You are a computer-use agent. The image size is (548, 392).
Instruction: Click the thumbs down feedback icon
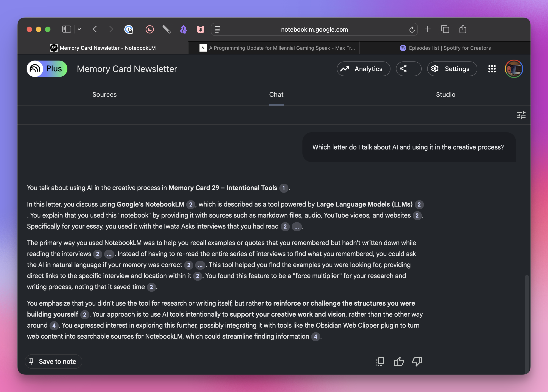[417, 361]
